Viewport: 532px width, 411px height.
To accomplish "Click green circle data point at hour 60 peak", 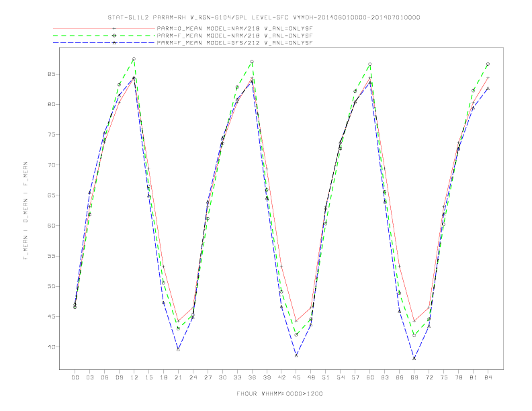I will click(370, 64).
